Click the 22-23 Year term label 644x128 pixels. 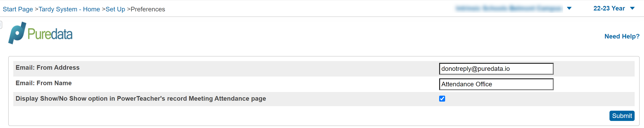(609, 8)
